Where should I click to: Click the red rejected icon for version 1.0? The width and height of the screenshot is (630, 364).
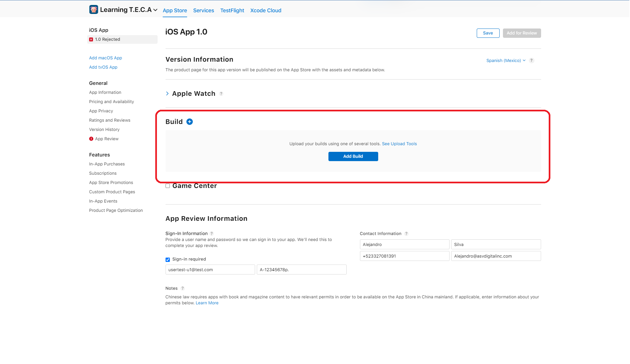(x=91, y=39)
